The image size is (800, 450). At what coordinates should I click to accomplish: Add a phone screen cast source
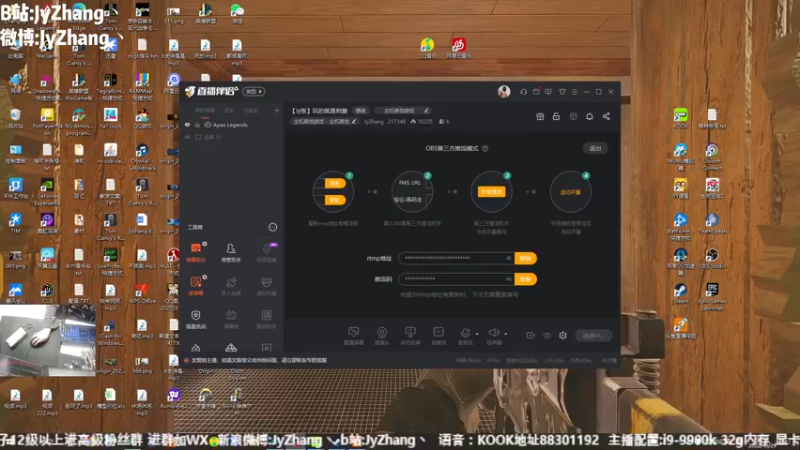coord(410,336)
